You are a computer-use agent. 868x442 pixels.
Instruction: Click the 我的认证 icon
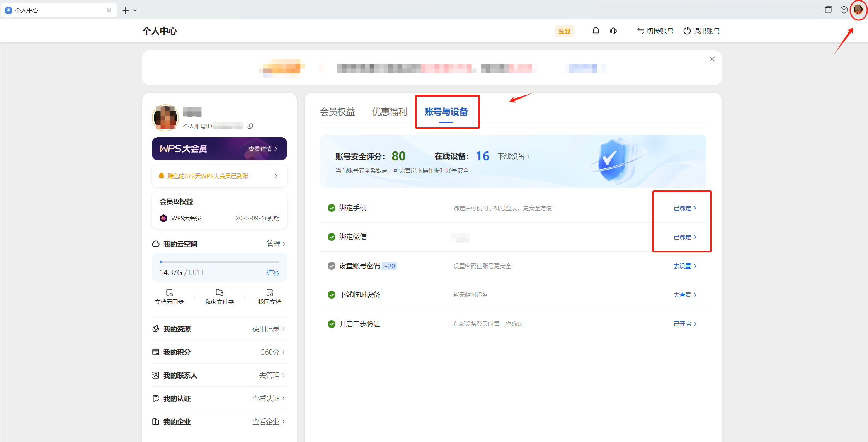[x=156, y=398]
